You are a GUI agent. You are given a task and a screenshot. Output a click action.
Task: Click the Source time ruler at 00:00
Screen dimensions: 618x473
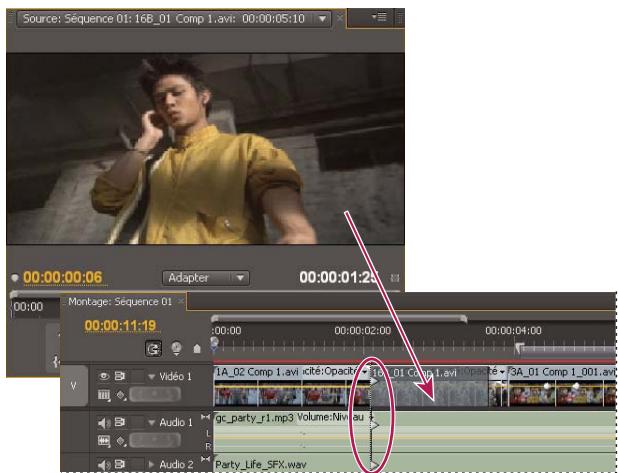(28, 307)
